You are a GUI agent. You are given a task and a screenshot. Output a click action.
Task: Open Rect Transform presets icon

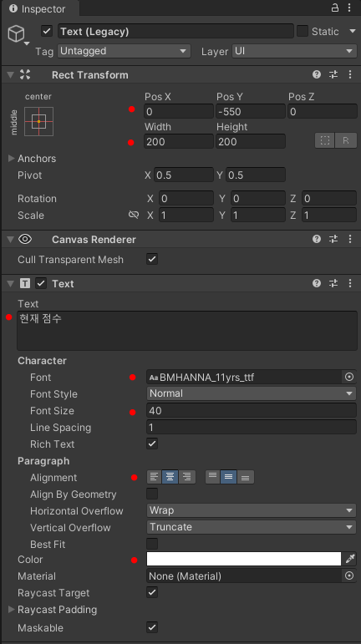tap(333, 74)
